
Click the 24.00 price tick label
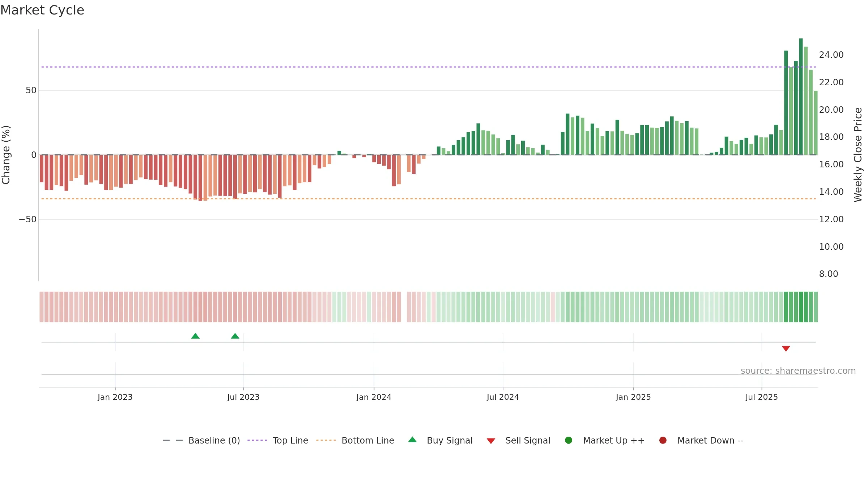click(831, 55)
